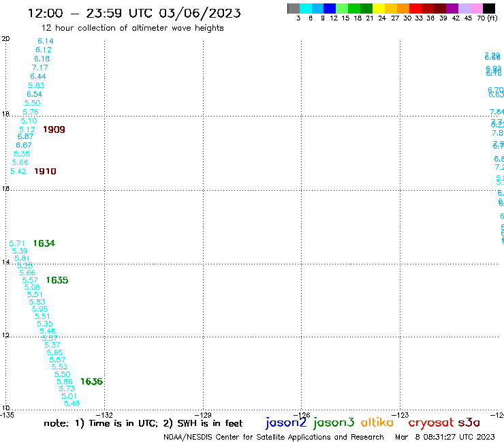Click the title '12:00 – 23:59 UTC 03/06/2023'

(134, 13)
